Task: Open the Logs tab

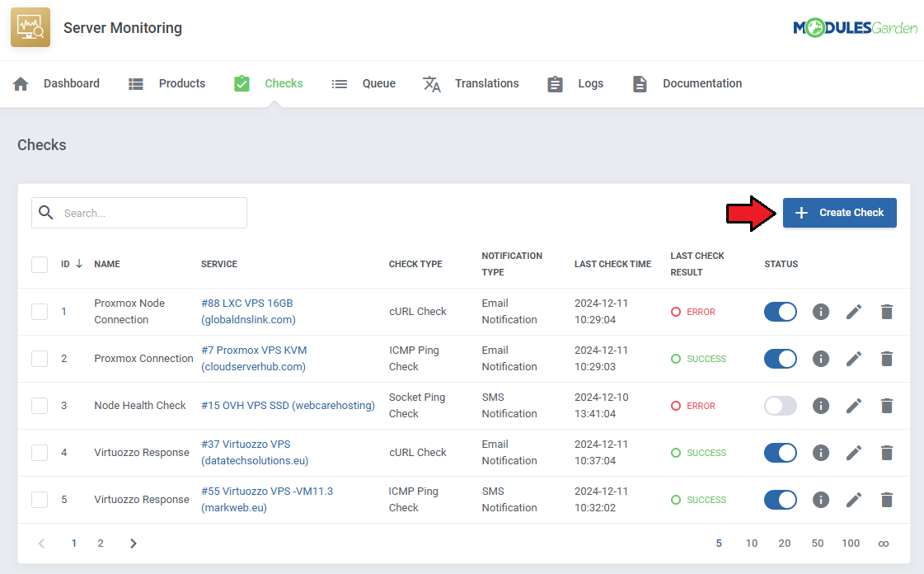Action: point(575,83)
